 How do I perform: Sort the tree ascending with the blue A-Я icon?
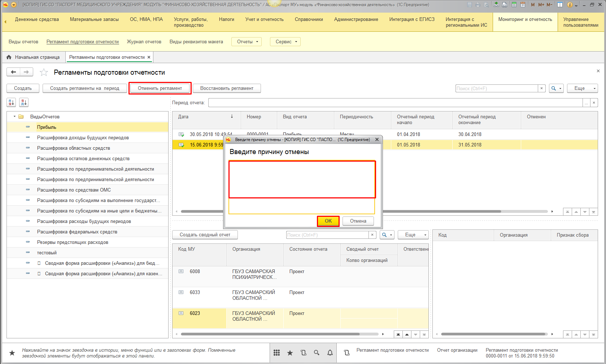coord(11,102)
